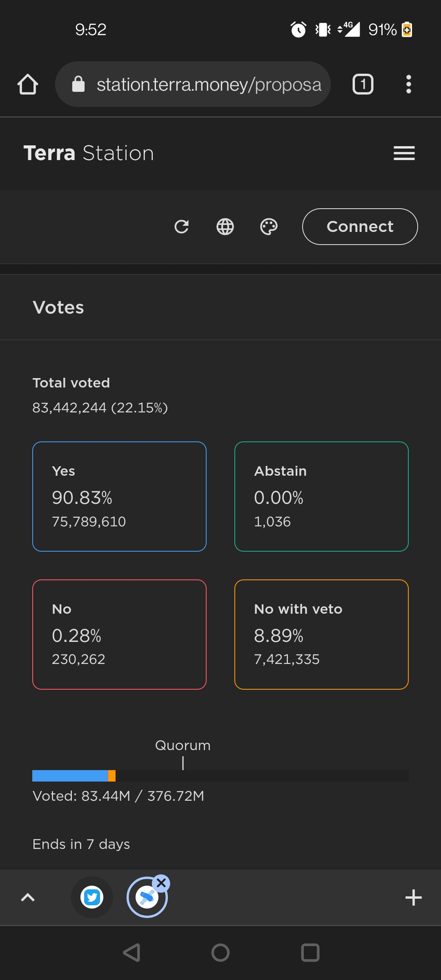This screenshot has width=441, height=980.
Task: Open the theme palette picker
Action: [x=269, y=227]
